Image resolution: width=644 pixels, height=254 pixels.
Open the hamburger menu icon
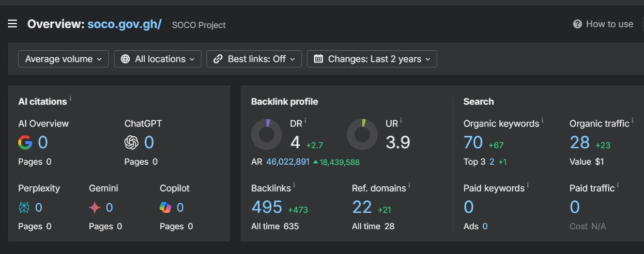(12, 24)
